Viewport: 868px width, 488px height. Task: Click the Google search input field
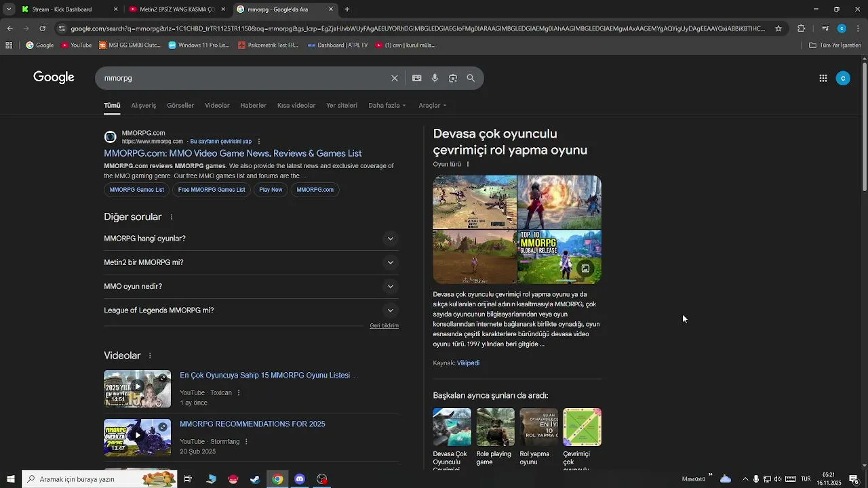coord(244,78)
